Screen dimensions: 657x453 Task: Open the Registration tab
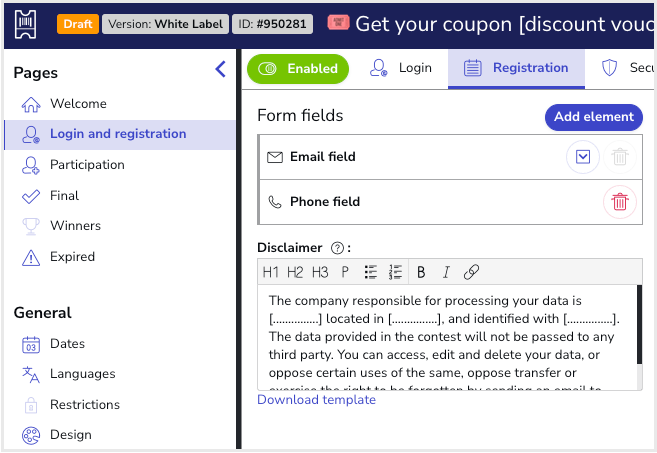[516, 68]
